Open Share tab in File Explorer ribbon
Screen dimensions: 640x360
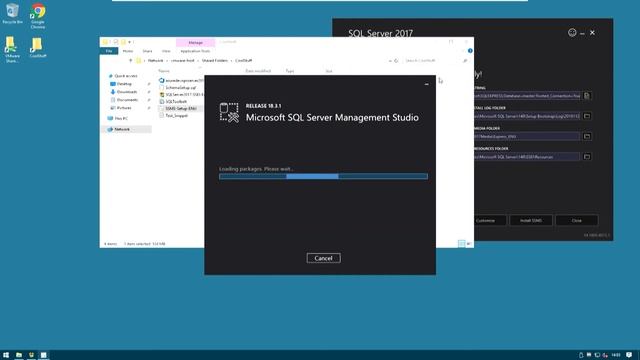147,51
